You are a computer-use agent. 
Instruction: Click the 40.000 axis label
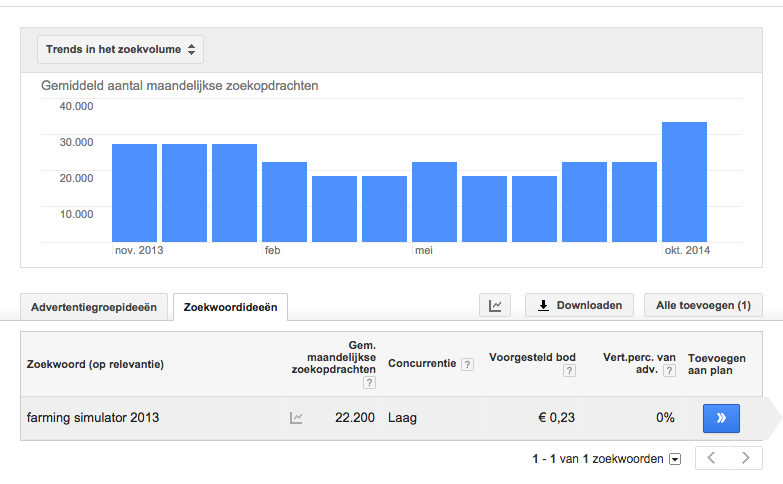[76, 106]
